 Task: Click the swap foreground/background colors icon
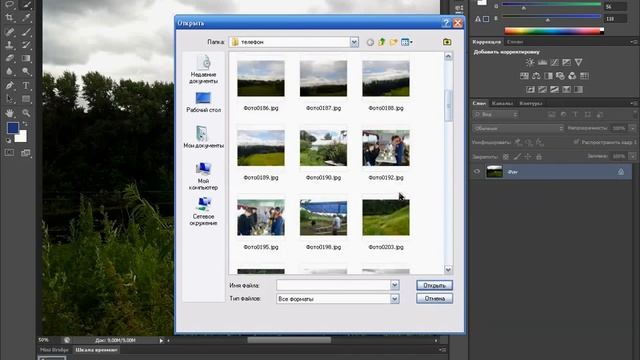click(24, 124)
